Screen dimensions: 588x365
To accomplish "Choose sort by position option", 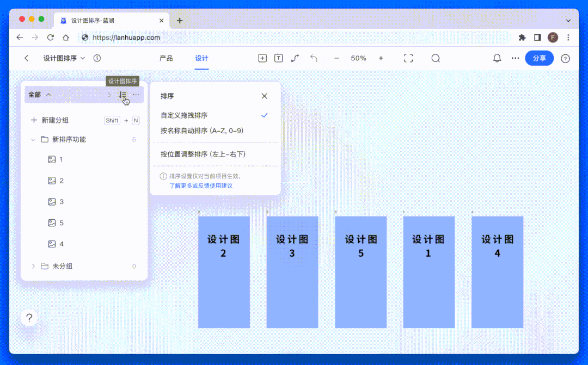I will pos(203,154).
